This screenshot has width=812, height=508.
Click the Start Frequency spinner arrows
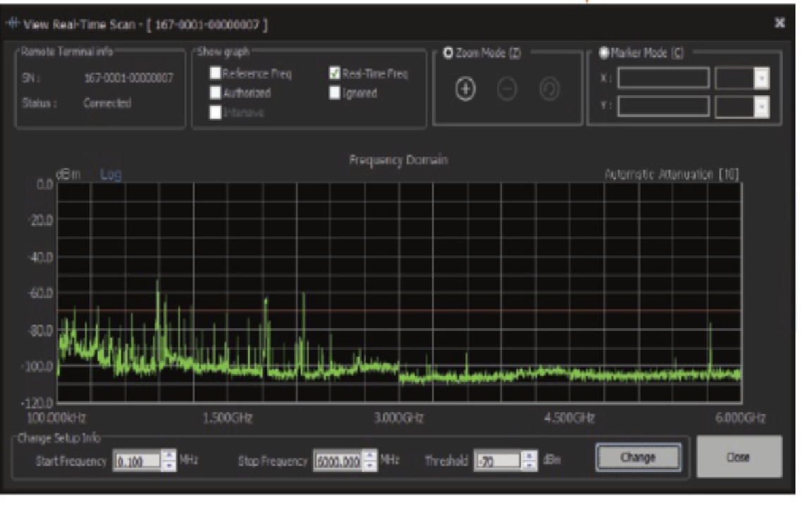coord(169,461)
